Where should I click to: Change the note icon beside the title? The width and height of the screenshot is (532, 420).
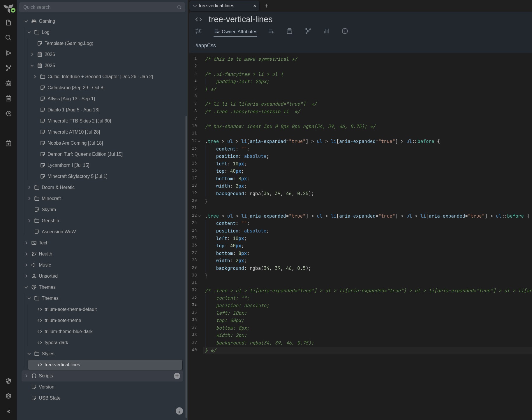pyautogui.click(x=199, y=19)
